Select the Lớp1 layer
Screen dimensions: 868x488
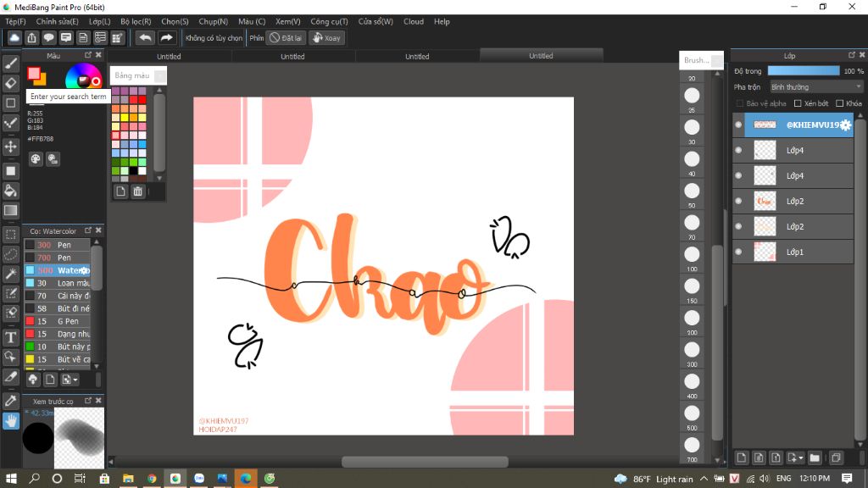(x=793, y=252)
